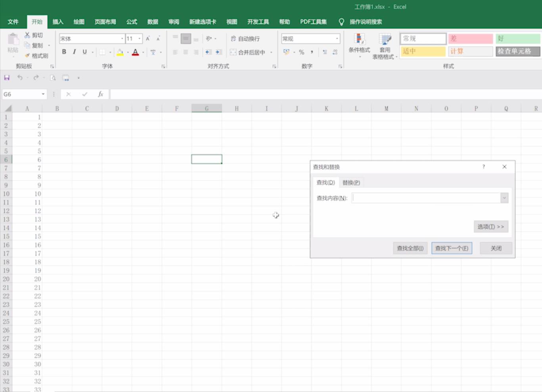Apply the 适中 (Neutral) yellow cell style

tap(423, 51)
